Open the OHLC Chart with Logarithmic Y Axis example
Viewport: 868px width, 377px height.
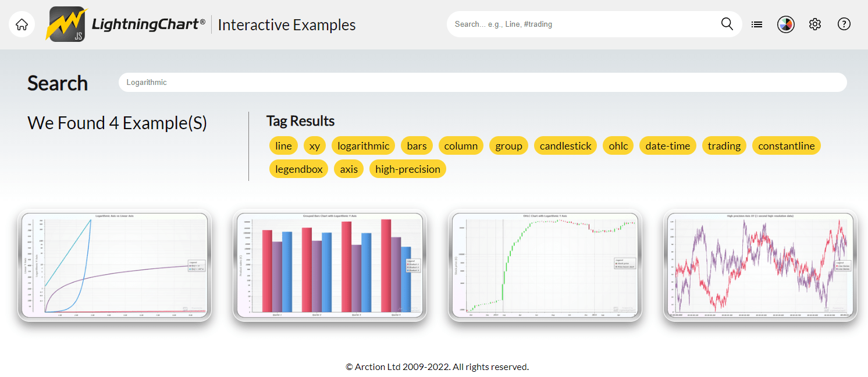tap(545, 266)
